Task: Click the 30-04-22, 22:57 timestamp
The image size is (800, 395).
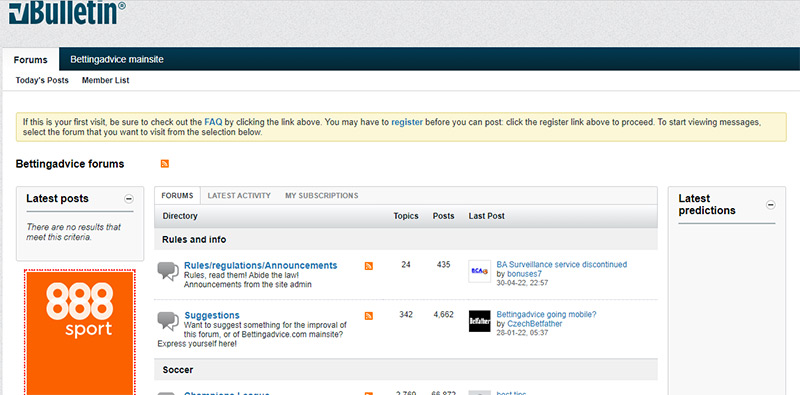Action: pos(522,283)
